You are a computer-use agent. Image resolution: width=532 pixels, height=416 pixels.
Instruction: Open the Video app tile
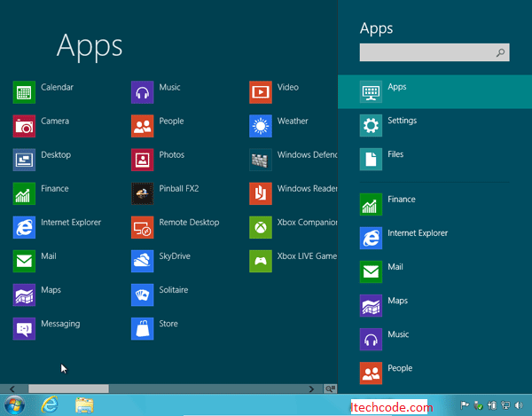261,92
